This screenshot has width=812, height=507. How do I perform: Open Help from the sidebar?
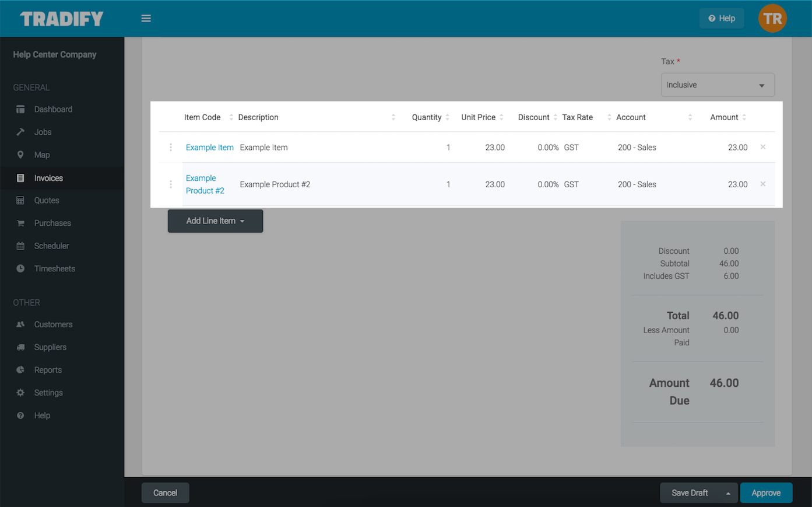[42, 415]
